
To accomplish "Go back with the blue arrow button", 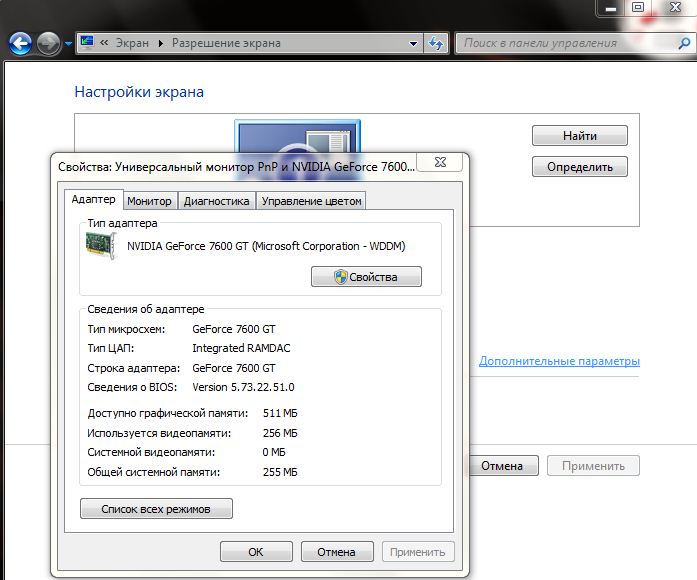I will point(20,44).
